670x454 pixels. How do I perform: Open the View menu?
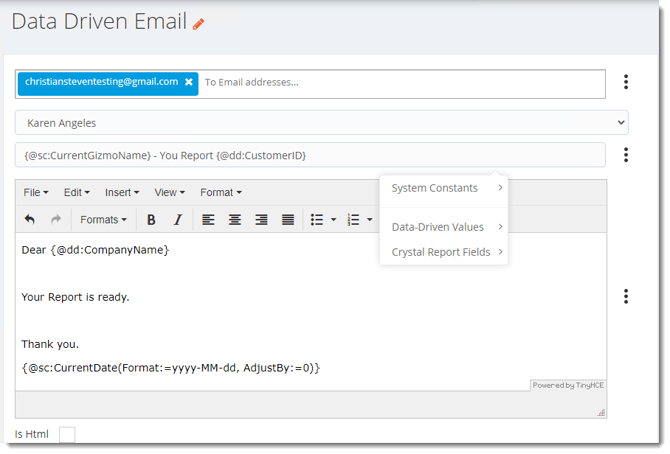click(x=170, y=192)
